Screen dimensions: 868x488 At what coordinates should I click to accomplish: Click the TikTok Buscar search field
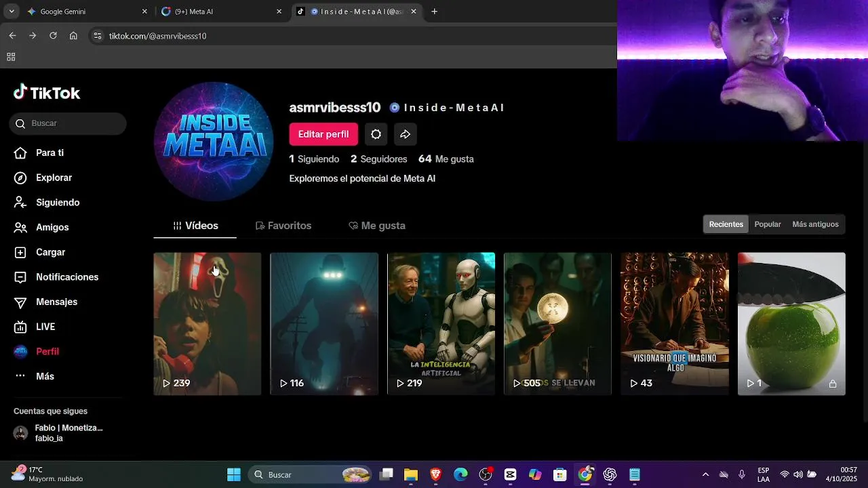(68, 123)
